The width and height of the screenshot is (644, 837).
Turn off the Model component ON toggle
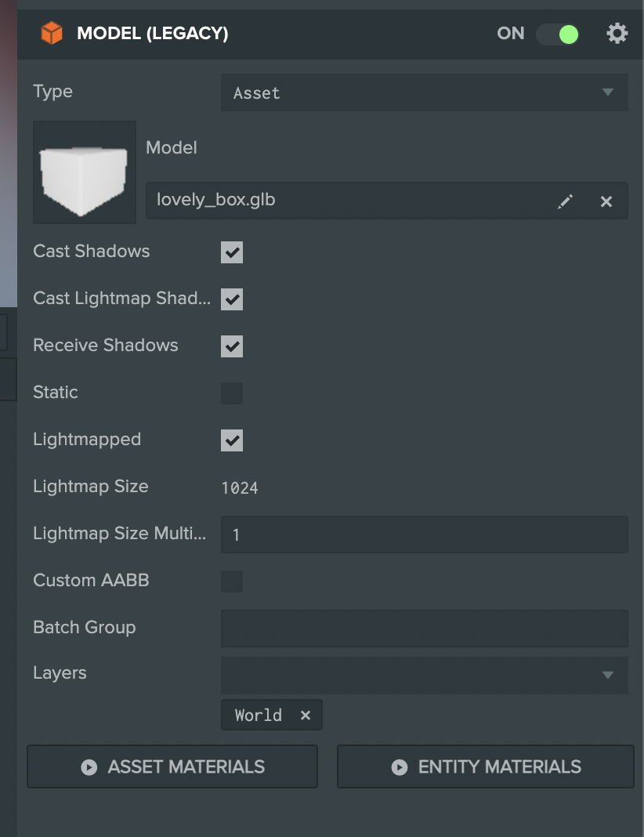pyautogui.click(x=558, y=33)
